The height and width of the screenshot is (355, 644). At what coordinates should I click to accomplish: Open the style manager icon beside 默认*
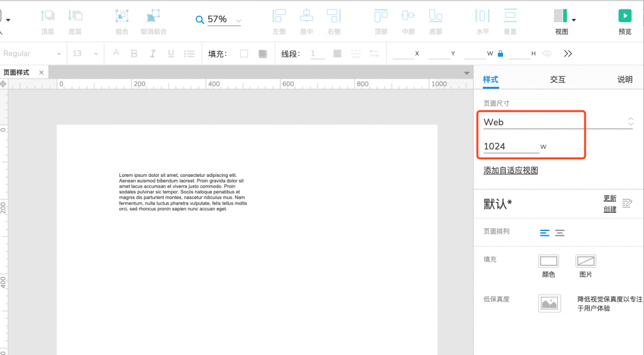click(x=626, y=203)
